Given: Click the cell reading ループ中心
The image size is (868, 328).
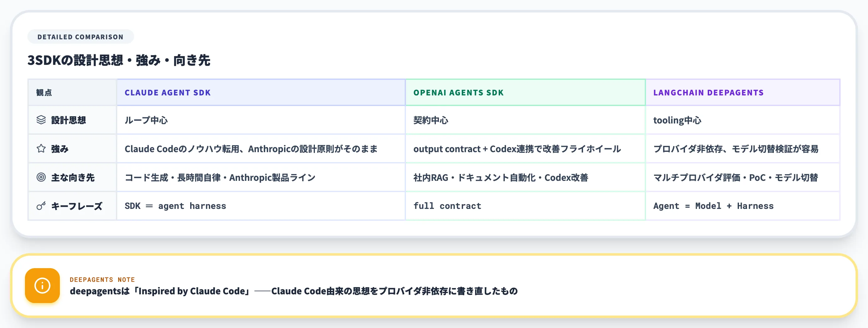Looking at the screenshot, I should pos(261,120).
